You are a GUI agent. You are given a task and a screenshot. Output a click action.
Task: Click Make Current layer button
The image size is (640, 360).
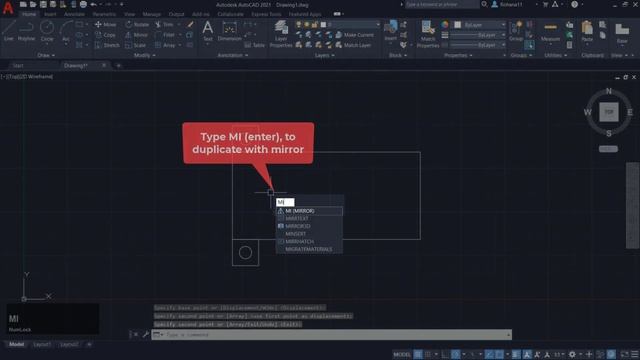[354, 35]
